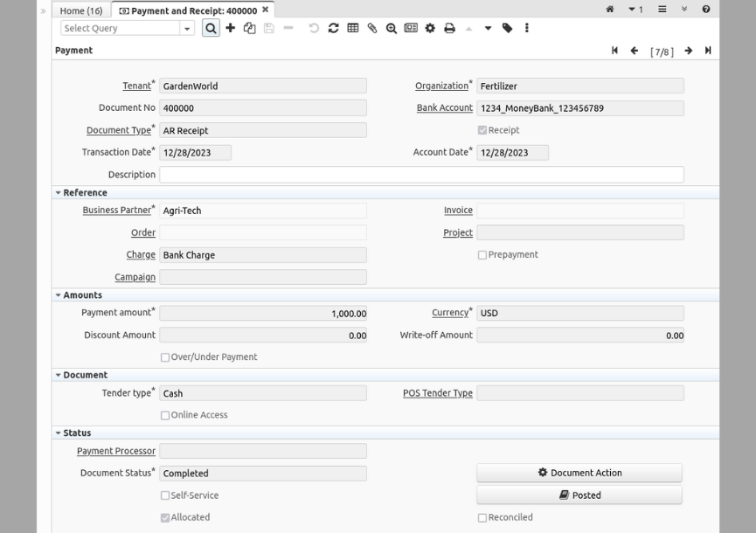This screenshot has width=756, height=533.
Task: Open the Business Partner label link
Action: (117, 210)
